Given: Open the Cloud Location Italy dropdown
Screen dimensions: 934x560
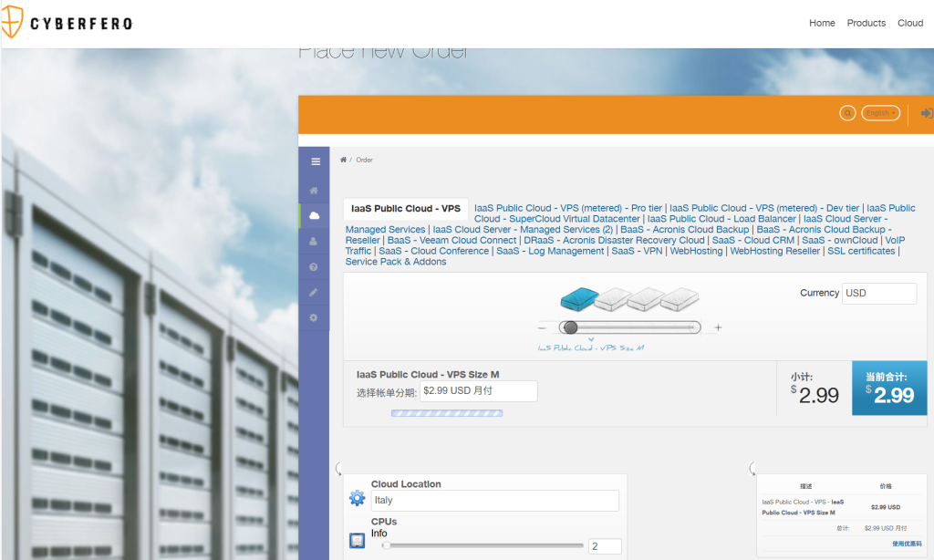Looking at the screenshot, I should (x=495, y=501).
